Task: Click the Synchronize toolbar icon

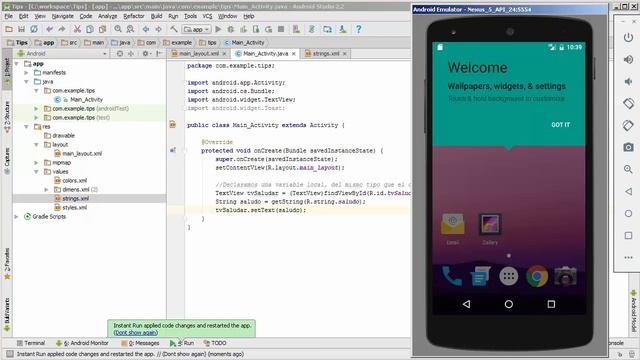Action: tap(34, 29)
